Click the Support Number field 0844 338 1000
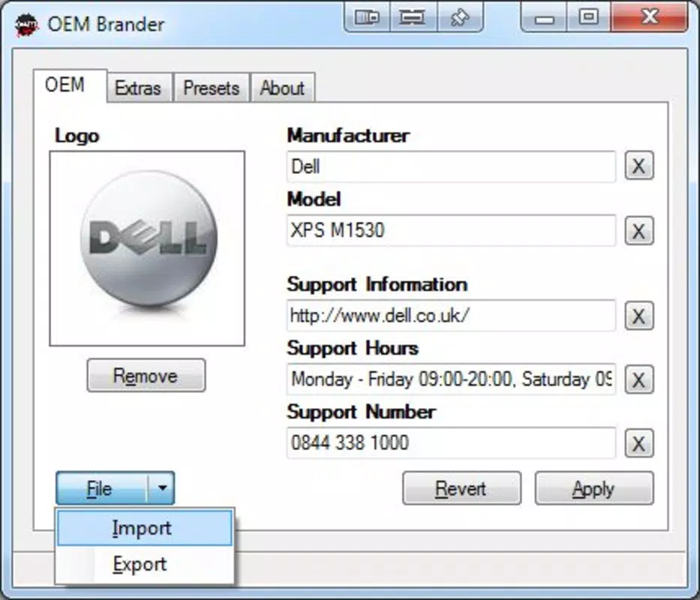Screen dimensions: 700x600 (x=451, y=442)
